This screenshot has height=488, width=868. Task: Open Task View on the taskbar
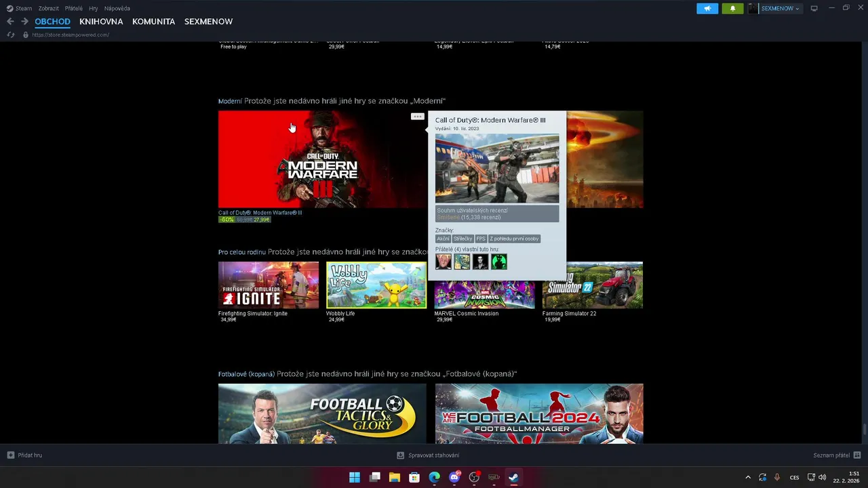374,477
